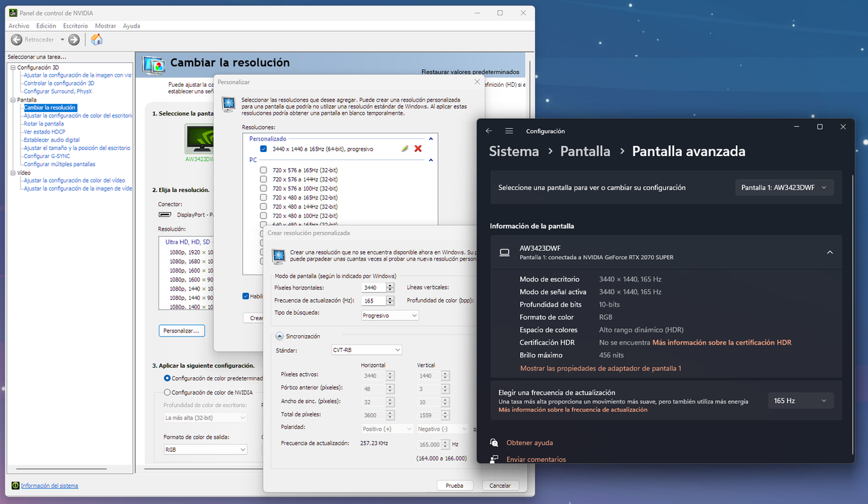
Task: Click the Cambiar la resolución header icon
Action: click(154, 64)
